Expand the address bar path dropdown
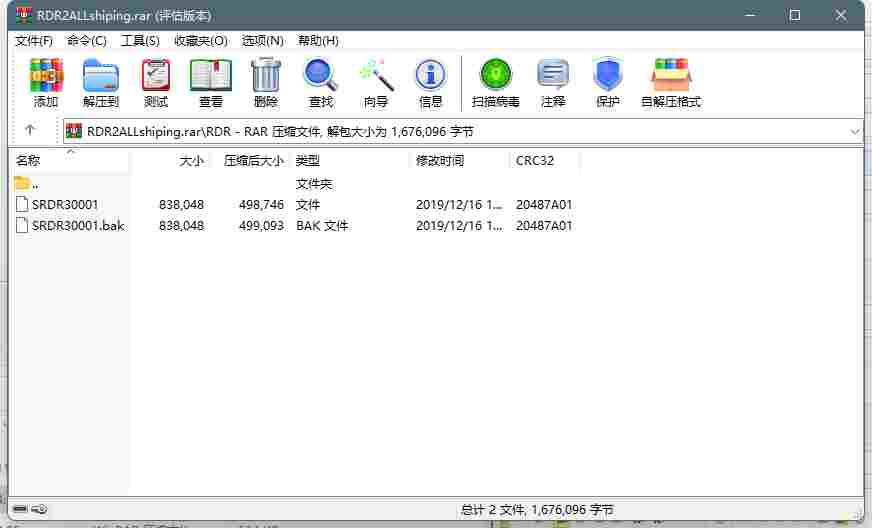Viewport: 872px width, 528px height. coord(854,132)
